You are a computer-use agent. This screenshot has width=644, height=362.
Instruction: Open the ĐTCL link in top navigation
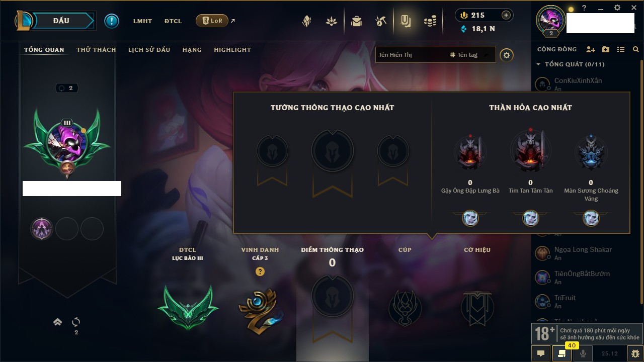[173, 21]
